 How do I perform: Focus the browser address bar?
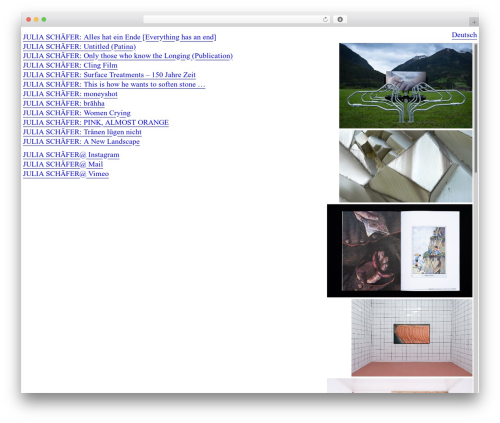click(x=237, y=19)
